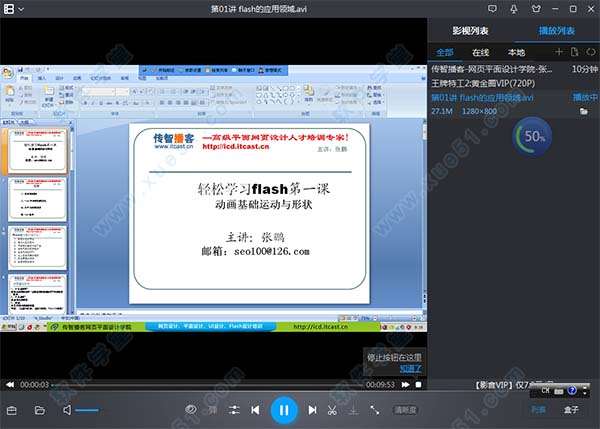Click the http://icd.itcast.cn link on the slide
This screenshot has height=429, width=600.
tap(236, 147)
